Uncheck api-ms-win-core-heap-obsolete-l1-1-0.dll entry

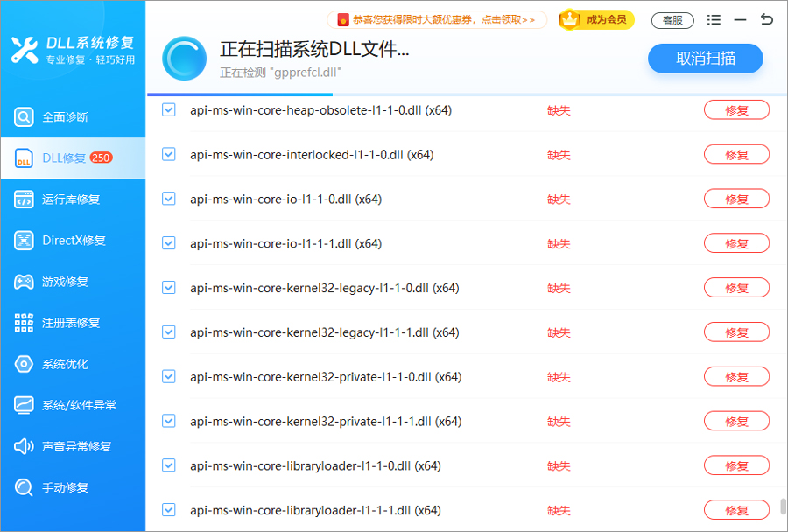pos(168,109)
